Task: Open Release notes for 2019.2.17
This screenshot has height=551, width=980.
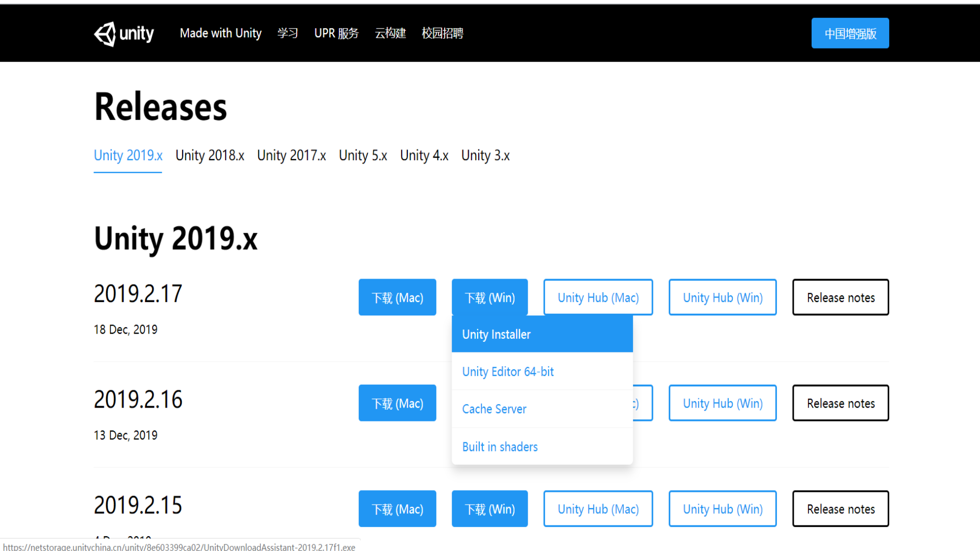Action: point(840,297)
